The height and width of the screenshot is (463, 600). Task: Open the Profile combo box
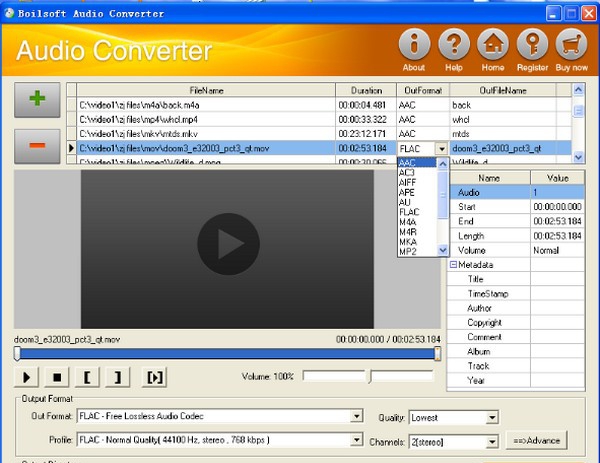point(220,440)
